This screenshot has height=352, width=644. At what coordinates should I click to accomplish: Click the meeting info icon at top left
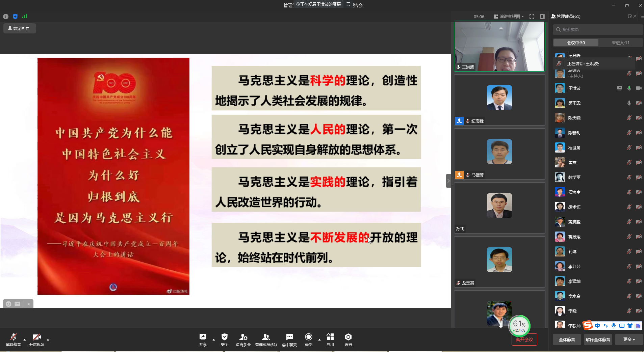(x=6, y=17)
